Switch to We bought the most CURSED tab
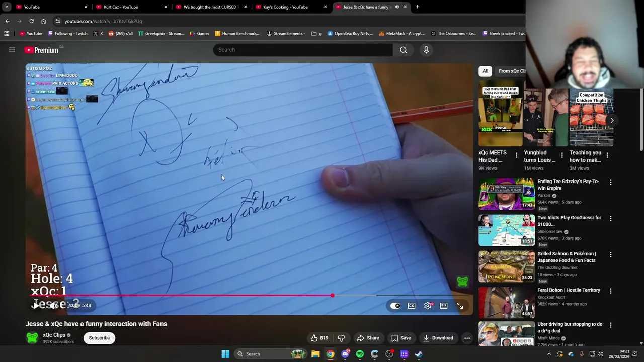The height and width of the screenshot is (362, 644). pos(211,7)
